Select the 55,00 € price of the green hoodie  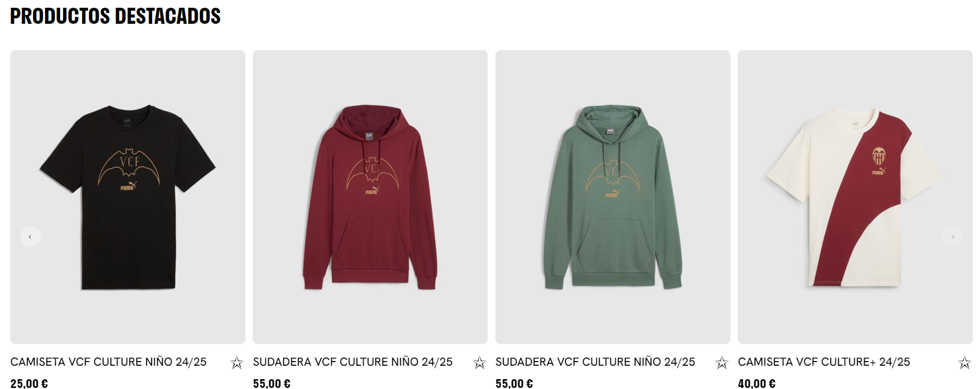point(514,383)
